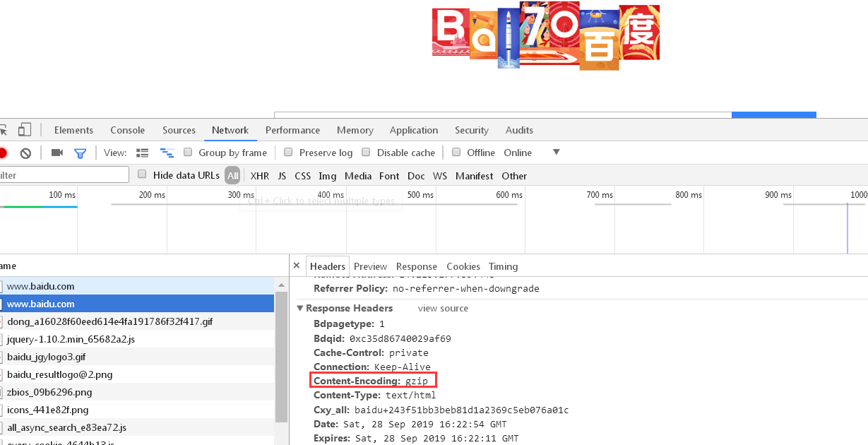Open the Timing detail tab
Viewport: 868px width, 445px height.
click(x=504, y=266)
